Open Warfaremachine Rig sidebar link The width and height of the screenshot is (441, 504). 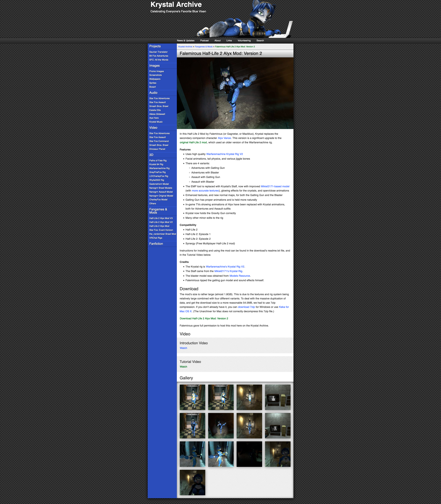[159, 168]
